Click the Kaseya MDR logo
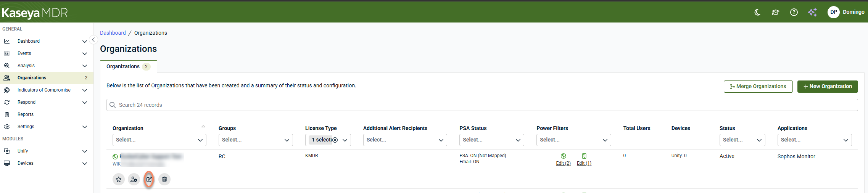Screen dimensions: 868x193 [x=35, y=13]
